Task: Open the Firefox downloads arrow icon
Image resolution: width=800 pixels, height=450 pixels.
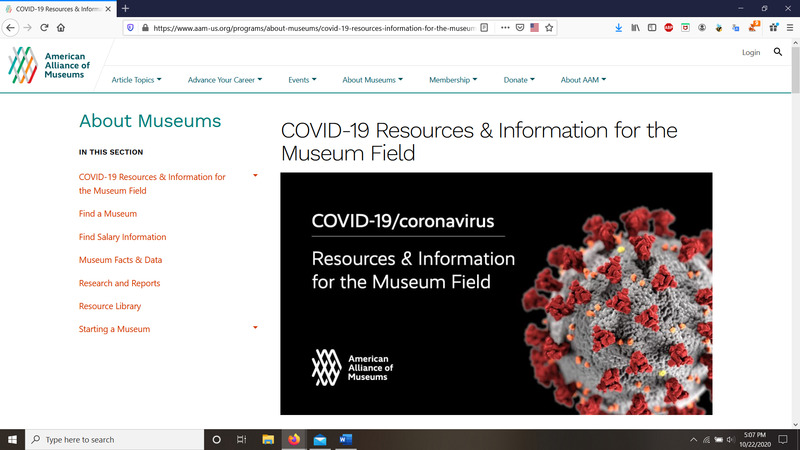Action: (x=618, y=28)
